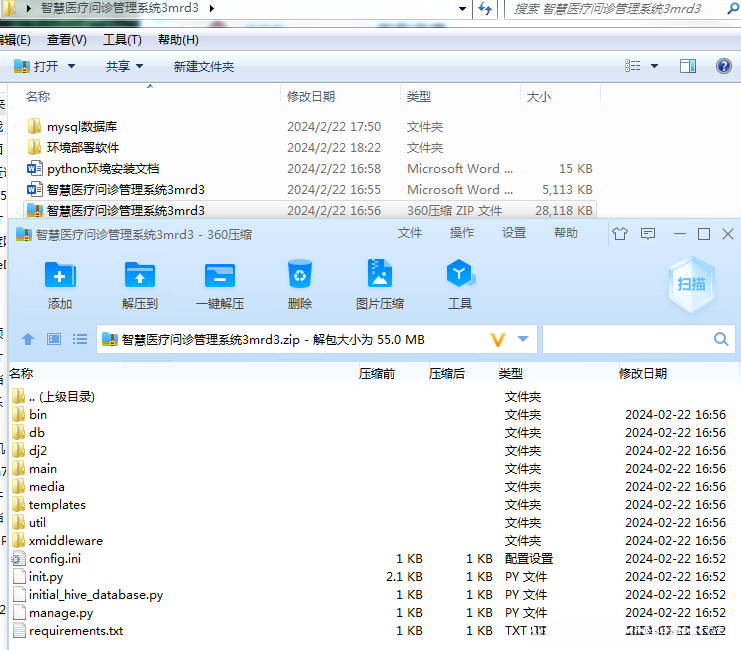Click the Tools (工具) hexagon icon
This screenshot has height=650, width=741.
(460, 273)
